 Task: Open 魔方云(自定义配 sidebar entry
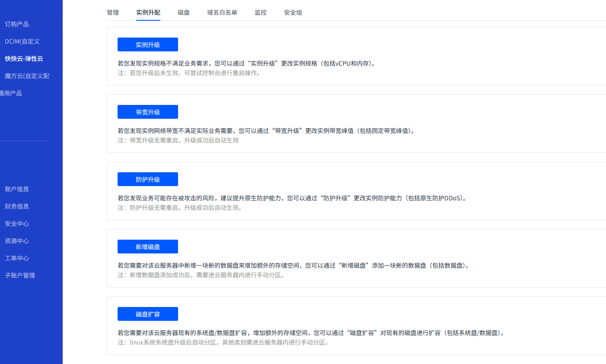click(x=27, y=76)
